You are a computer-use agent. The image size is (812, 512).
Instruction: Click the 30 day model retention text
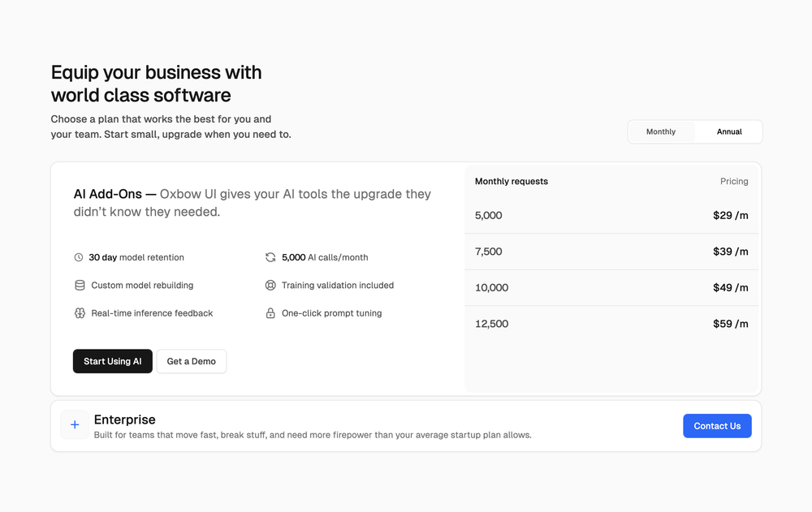pos(136,257)
